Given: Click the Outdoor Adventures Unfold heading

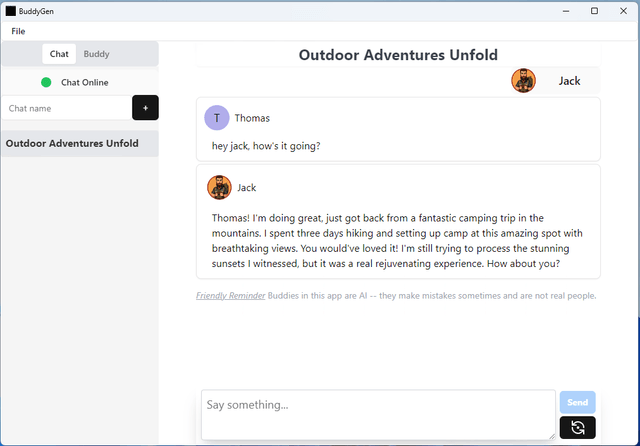Looking at the screenshot, I should coord(398,55).
